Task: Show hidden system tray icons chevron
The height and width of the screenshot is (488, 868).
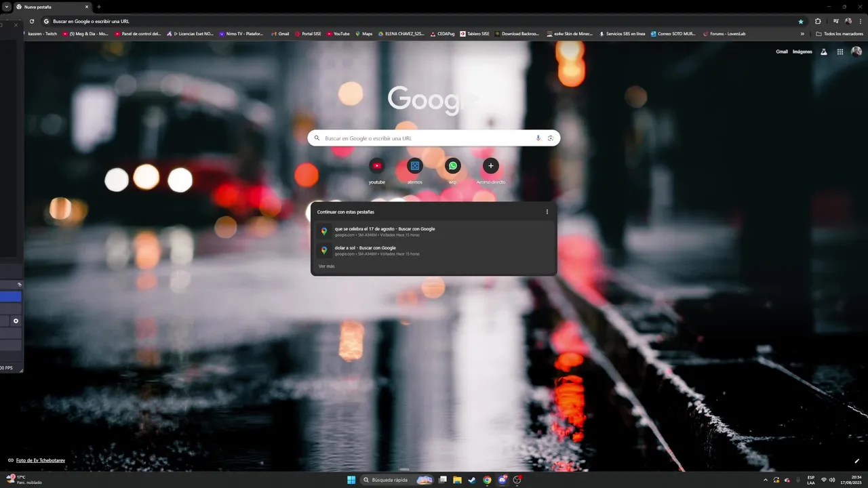Action: click(766, 480)
